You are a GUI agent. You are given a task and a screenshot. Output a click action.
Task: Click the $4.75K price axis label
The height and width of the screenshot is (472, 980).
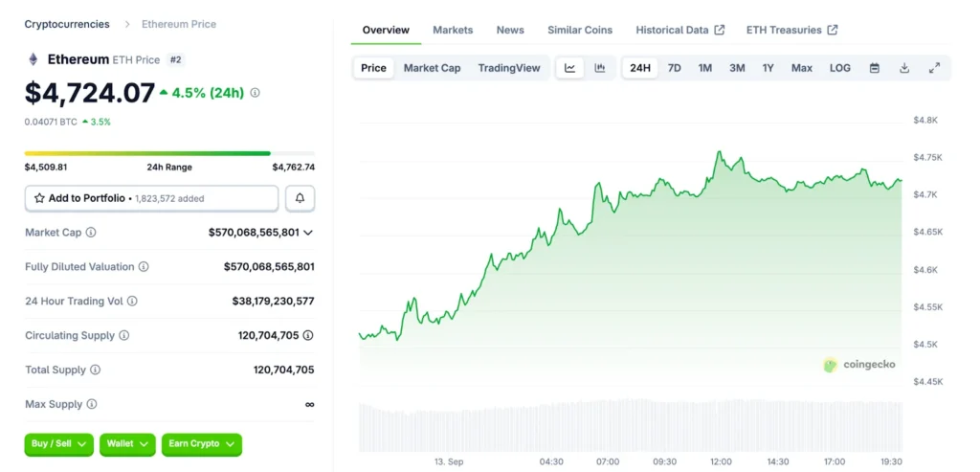point(926,158)
